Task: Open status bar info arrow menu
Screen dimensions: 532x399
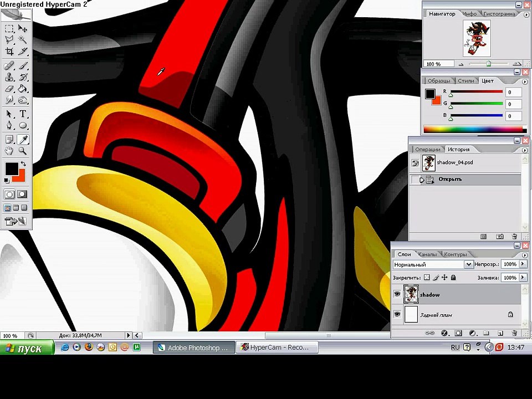Action: coord(128,335)
